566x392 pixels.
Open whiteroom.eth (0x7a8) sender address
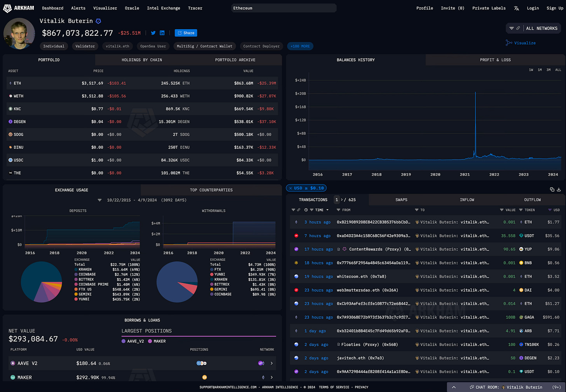[x=362, y=277]
